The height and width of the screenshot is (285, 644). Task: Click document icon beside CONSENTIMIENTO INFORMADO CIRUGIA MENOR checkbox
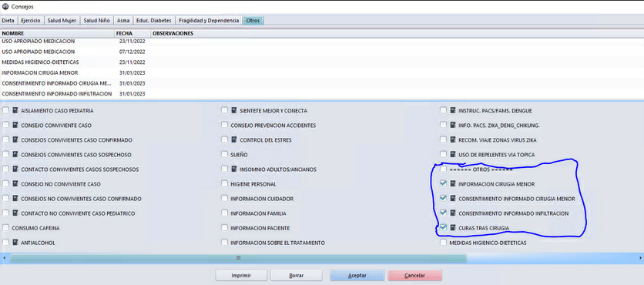(453, 199)
